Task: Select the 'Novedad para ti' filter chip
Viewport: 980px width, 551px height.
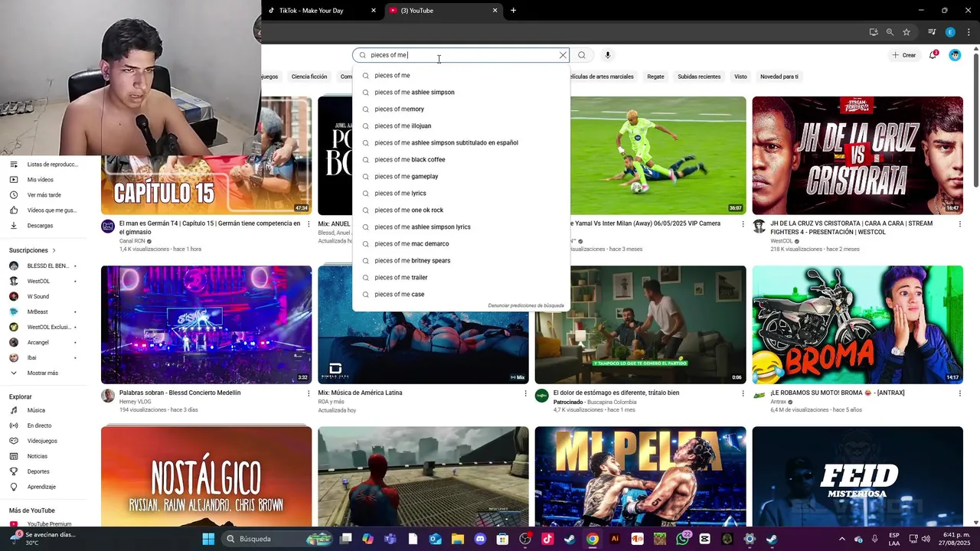Action: (x=779, y=77)
